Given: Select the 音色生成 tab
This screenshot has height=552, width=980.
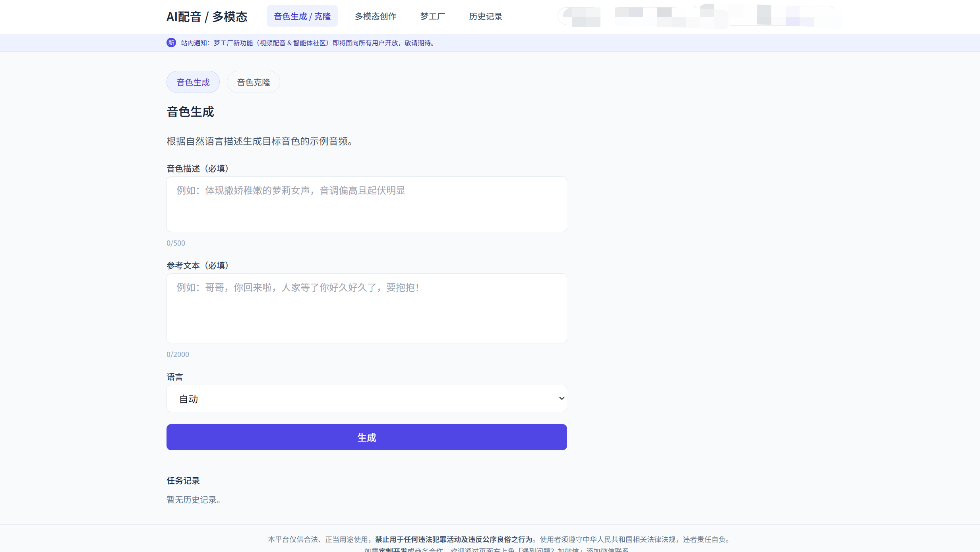Looking at the screenshot, I should click(x=193, y=81).
